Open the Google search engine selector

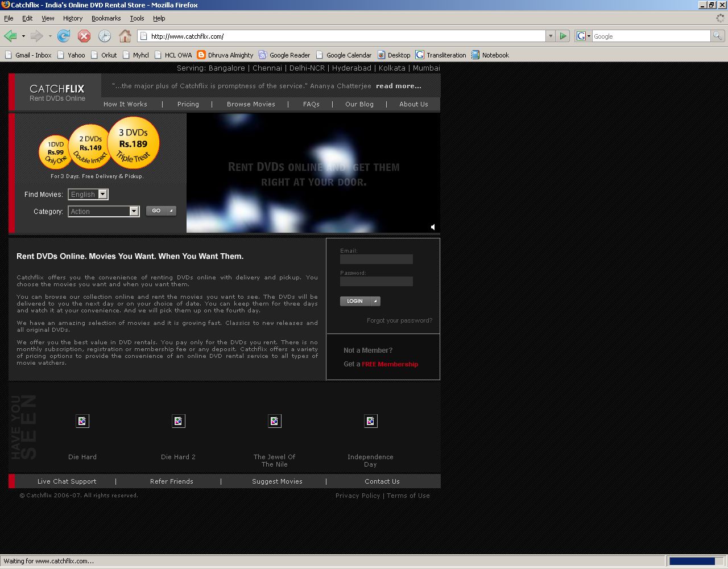(x=584, y=36)
